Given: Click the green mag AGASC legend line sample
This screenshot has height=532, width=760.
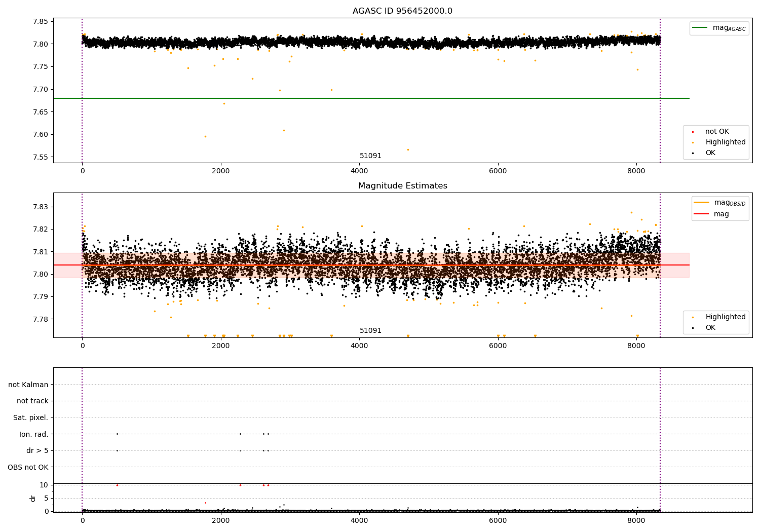Looking at the screenshot, I should [x=700, y=28].
